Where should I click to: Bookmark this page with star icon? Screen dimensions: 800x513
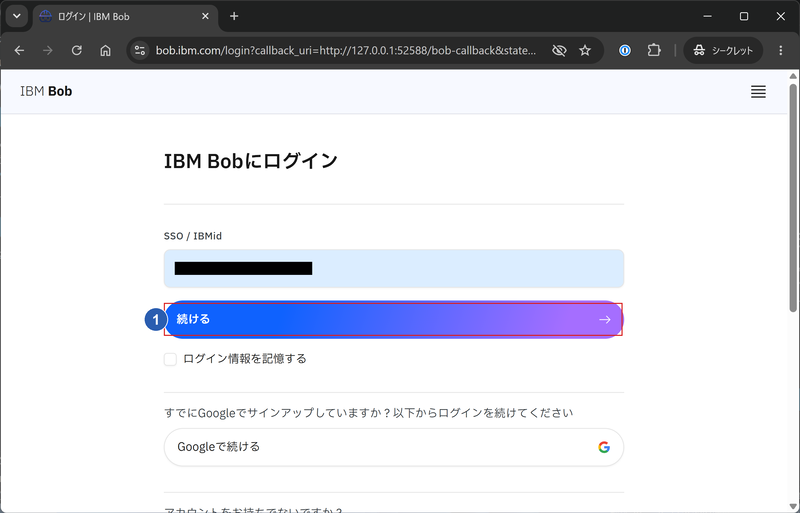pos(585,51)
